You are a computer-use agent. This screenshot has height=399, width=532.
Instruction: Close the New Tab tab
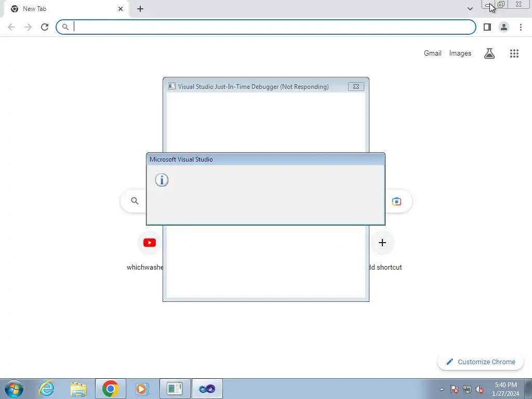pos(121,9)
